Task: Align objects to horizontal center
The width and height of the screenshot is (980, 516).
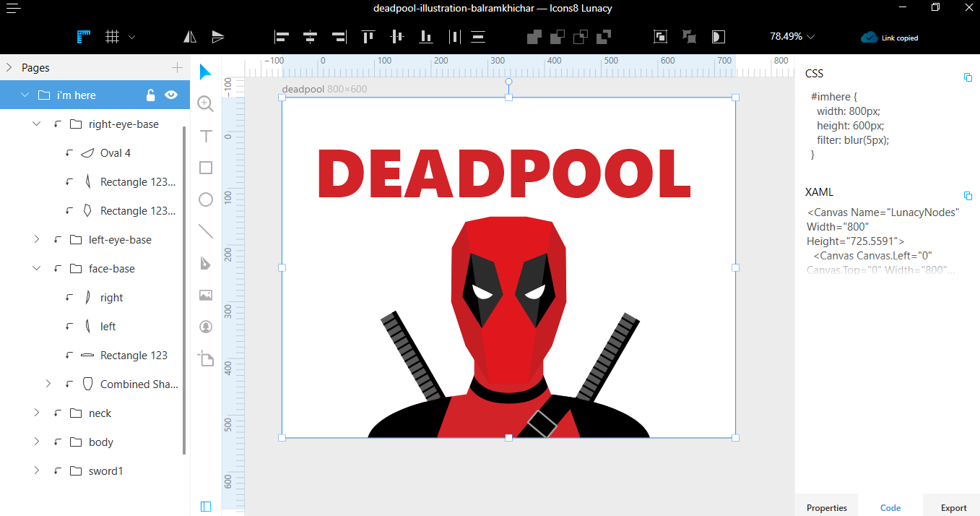Action: click(x=311, y=37)
